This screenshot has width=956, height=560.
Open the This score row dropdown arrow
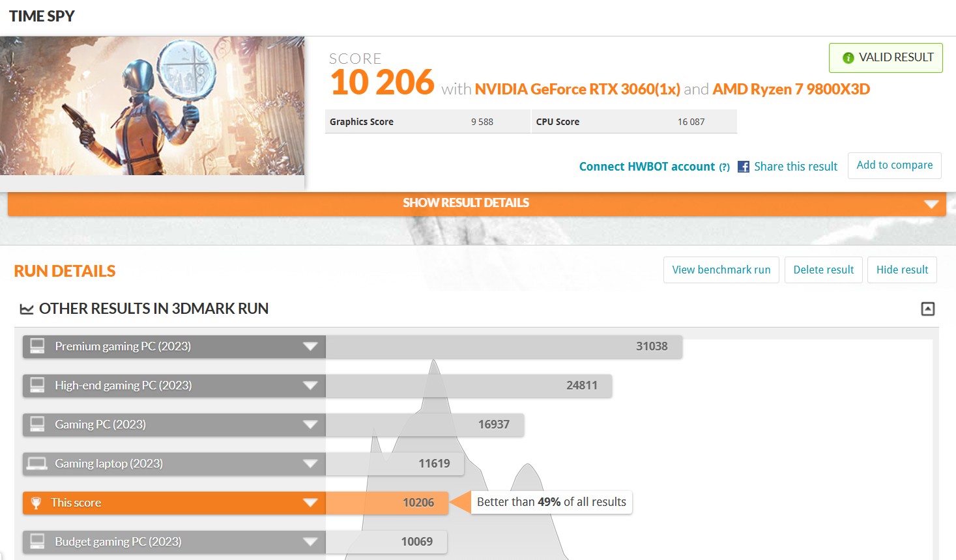tap(310, 503)
